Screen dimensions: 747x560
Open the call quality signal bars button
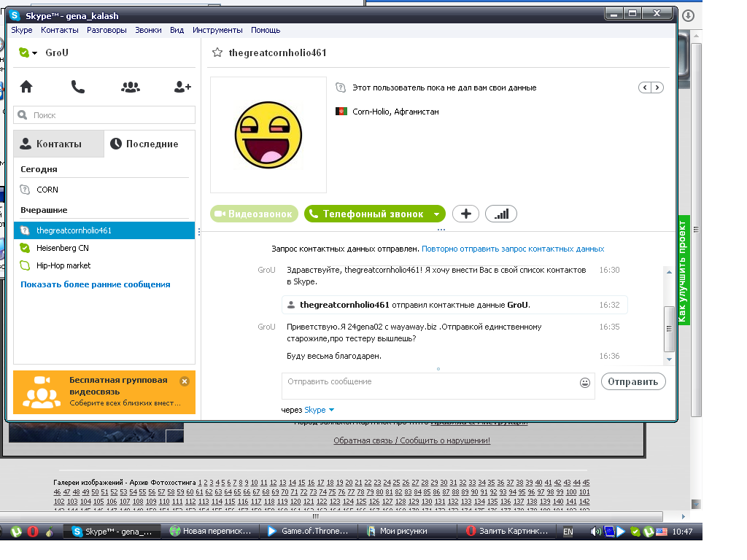point(500,214)
